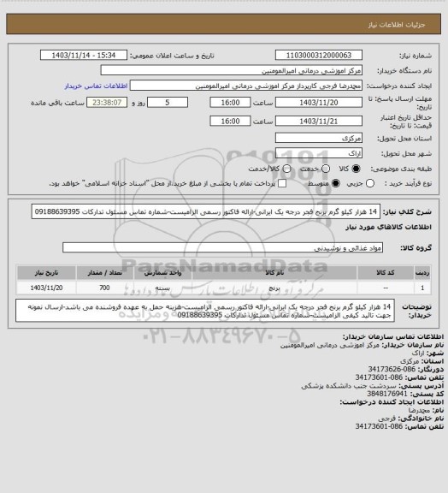Click the response deadline time field 16:00
The image size is (448, 493).
pos(230,103)
